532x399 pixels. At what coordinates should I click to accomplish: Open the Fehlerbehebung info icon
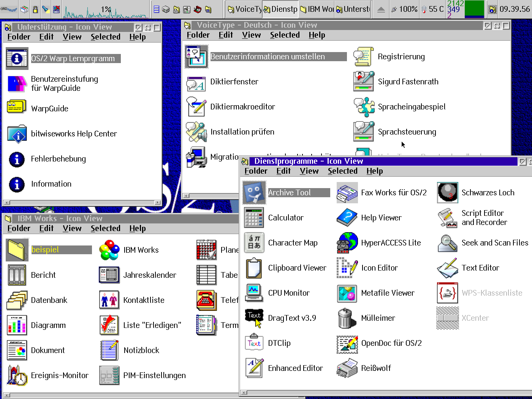pyautogui.click(x=17, y=159)
